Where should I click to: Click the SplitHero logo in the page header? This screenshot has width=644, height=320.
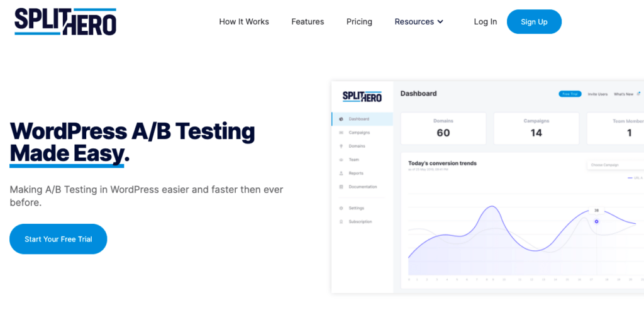point(65,21)
